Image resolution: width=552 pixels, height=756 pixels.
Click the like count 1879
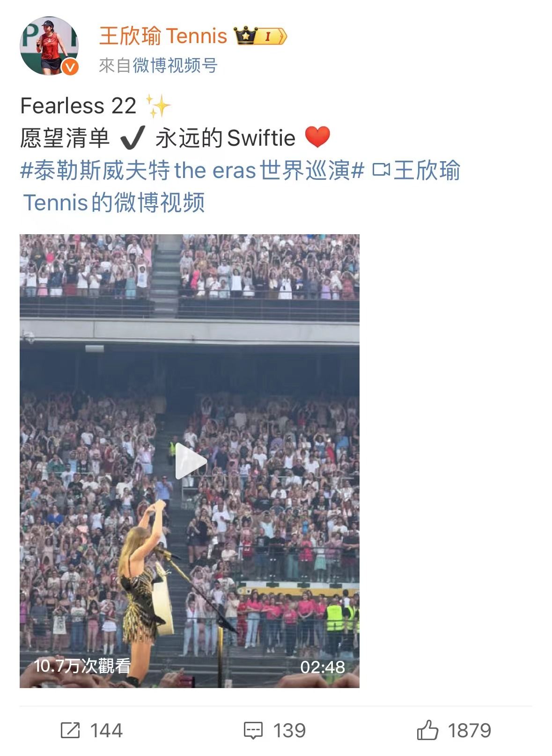(469, 730)
